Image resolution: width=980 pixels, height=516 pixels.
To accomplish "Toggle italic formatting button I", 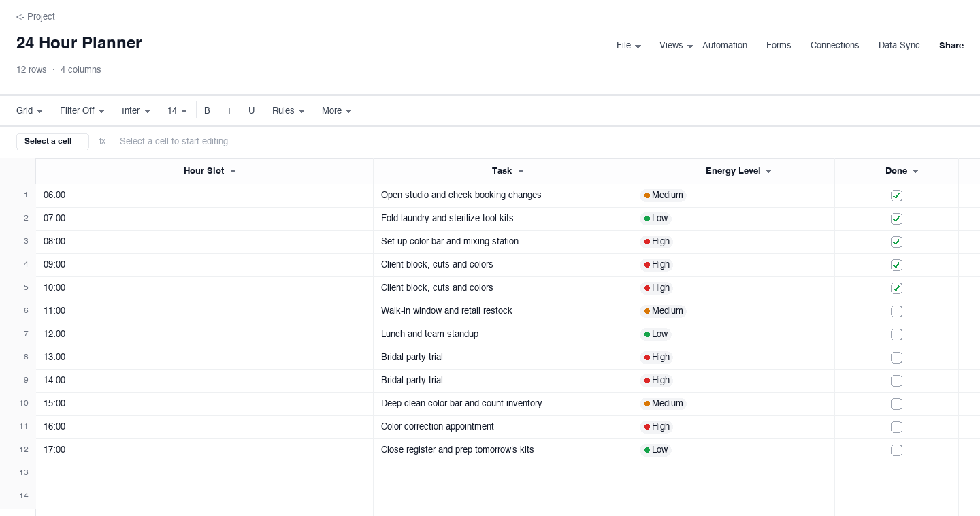I will [229, 110].
